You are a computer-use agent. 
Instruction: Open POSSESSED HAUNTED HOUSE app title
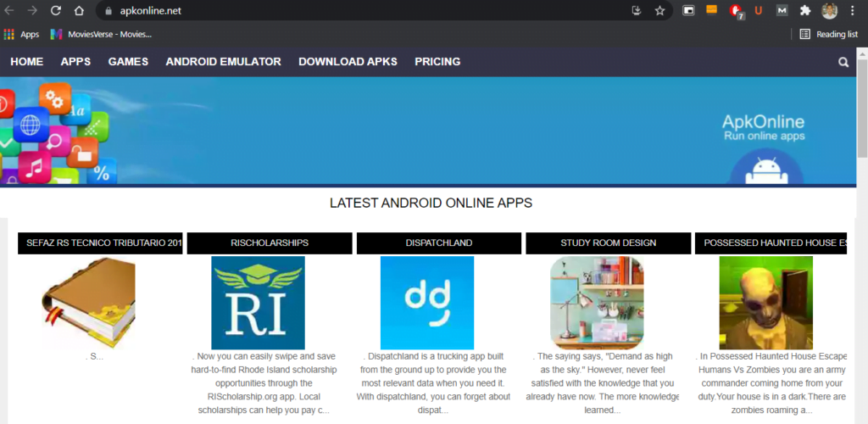771,243
